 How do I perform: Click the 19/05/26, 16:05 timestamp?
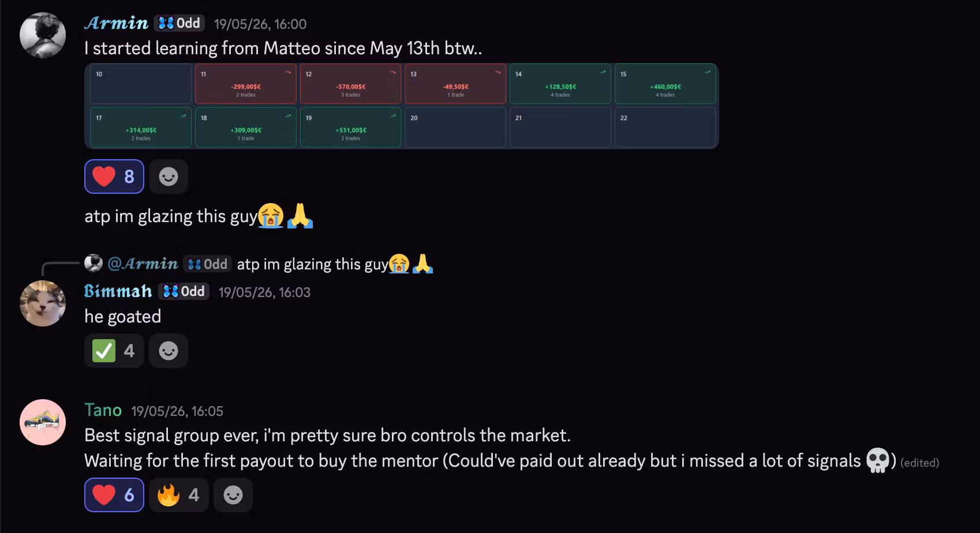pos(177,411)
